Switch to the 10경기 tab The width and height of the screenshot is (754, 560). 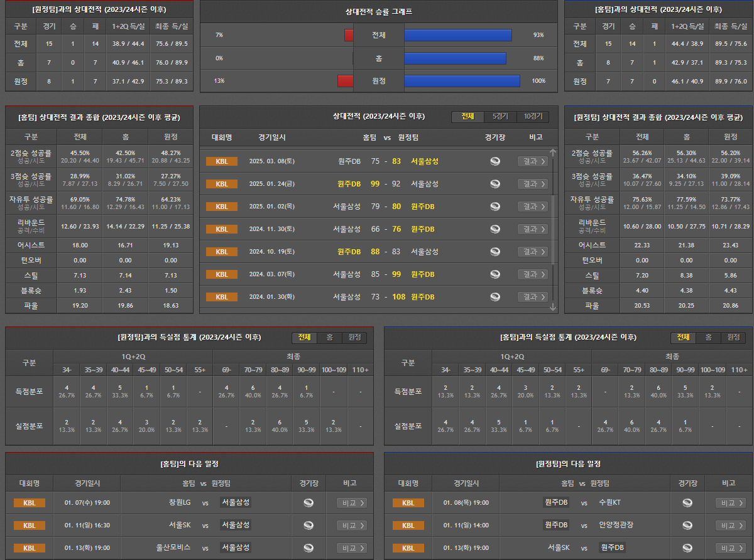tap(533, 117)
